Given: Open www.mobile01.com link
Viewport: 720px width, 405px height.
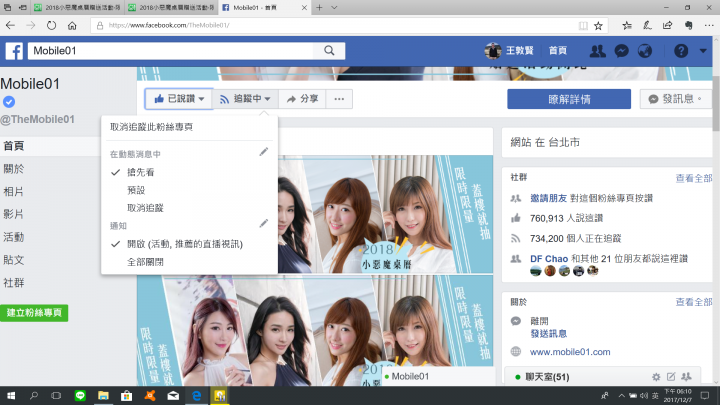Looking at the screenshot, I should tap(570, 352).
